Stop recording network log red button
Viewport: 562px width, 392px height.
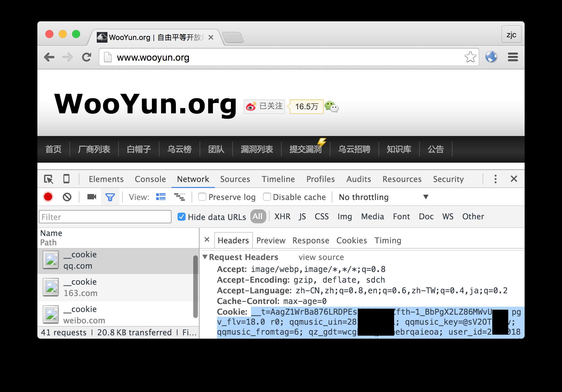[48, 197]
